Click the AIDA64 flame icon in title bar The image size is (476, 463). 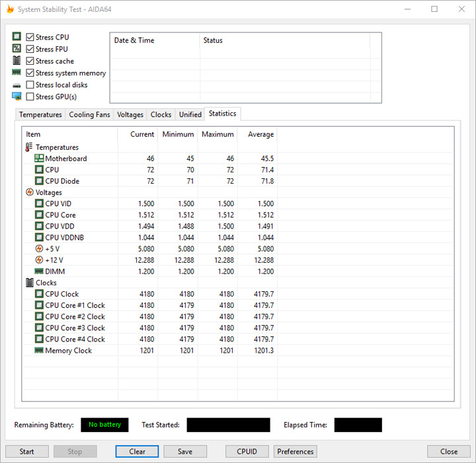[10, 9]
